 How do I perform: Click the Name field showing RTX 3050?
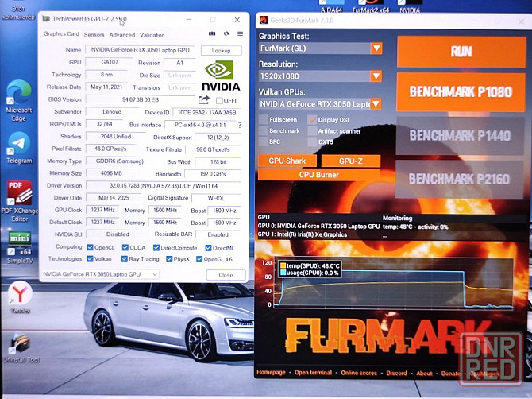coord(140,50)
